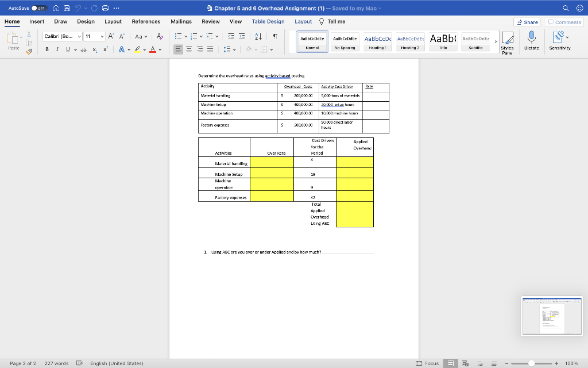Toggle italic formatting

56,48
